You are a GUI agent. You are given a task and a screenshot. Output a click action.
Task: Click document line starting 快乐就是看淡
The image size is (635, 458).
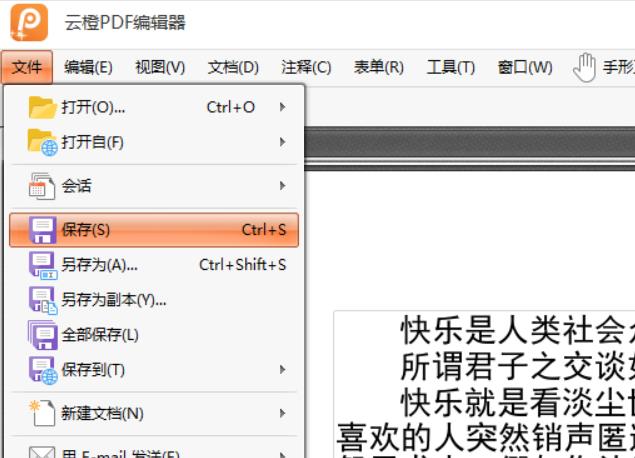tap(518, 403)
